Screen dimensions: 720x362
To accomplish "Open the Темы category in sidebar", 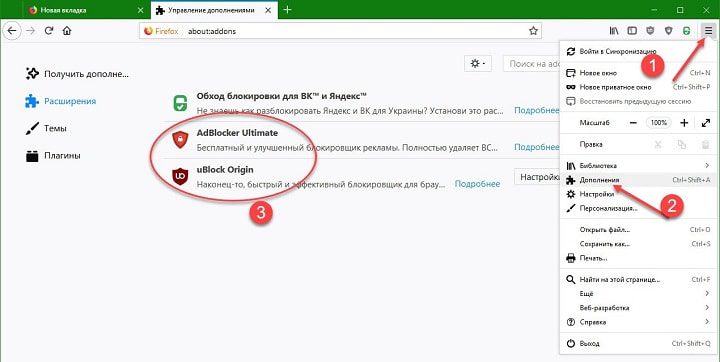I will click(55, 129).
